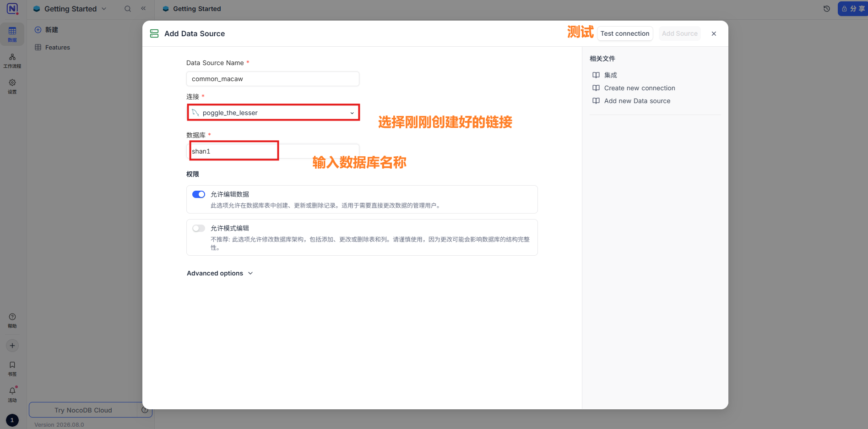Toggle the 允许模式编辑 switch
Image resolution: width=868 pixels, height=429 pixels.
point(199,228)
